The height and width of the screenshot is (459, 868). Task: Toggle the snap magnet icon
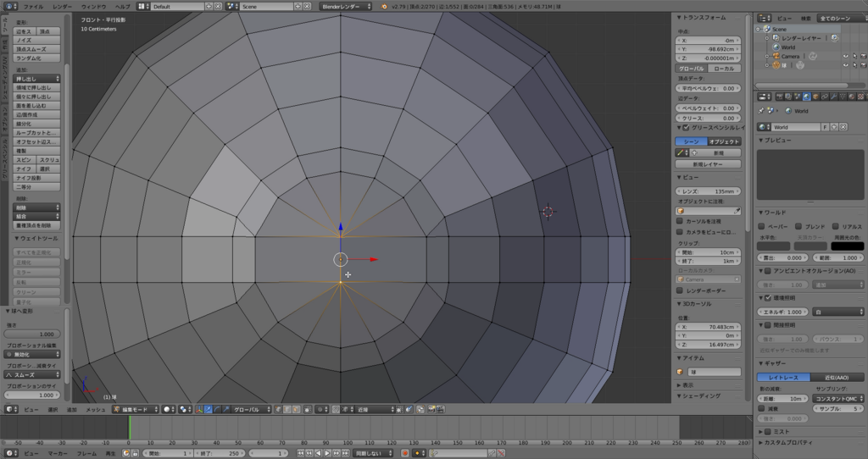[336, 409]
